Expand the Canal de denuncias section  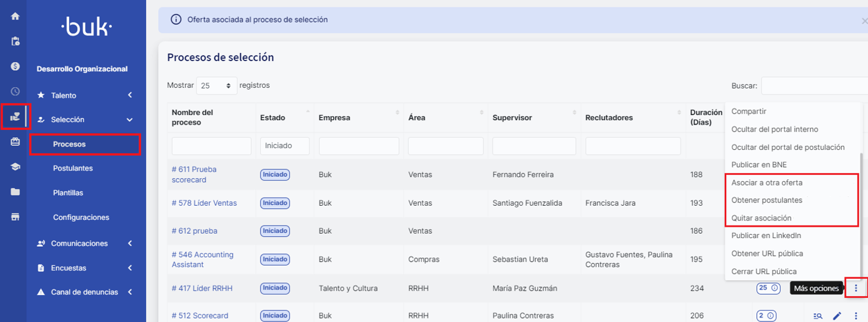(85, 292)
